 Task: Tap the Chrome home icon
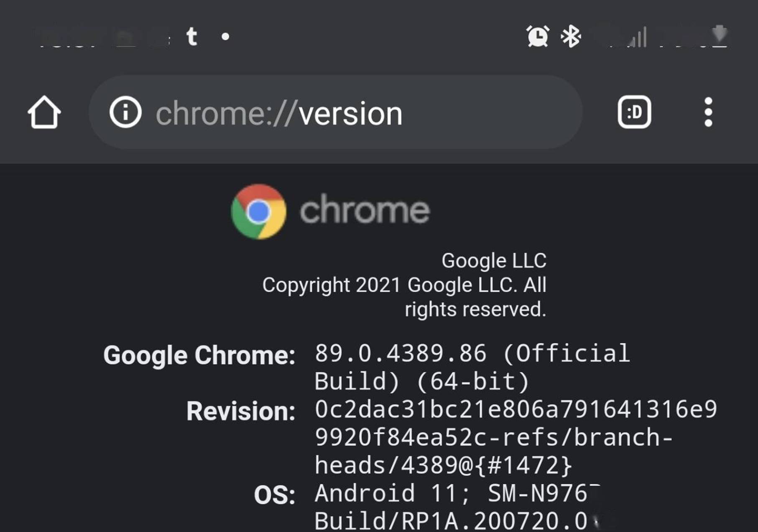[44, 112]
